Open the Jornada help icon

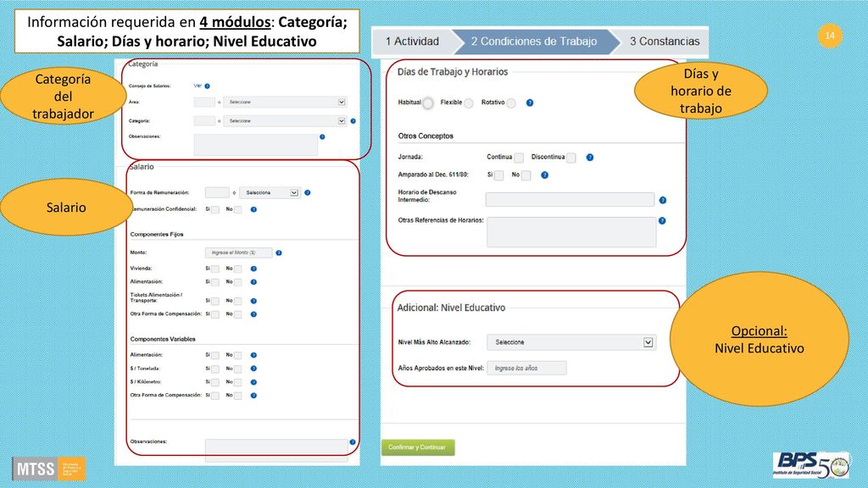pyautogui.click(x=590, y=158)
